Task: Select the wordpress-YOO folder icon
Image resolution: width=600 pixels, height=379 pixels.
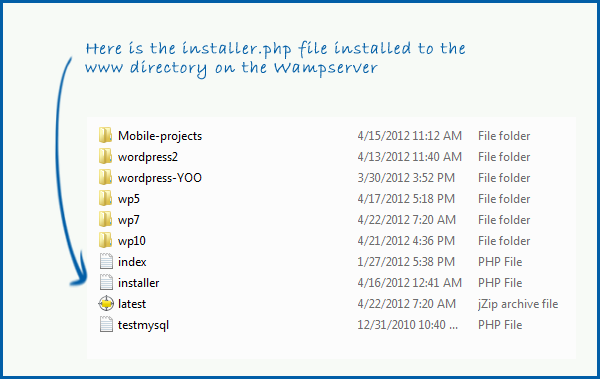Action: pos(105,178)
